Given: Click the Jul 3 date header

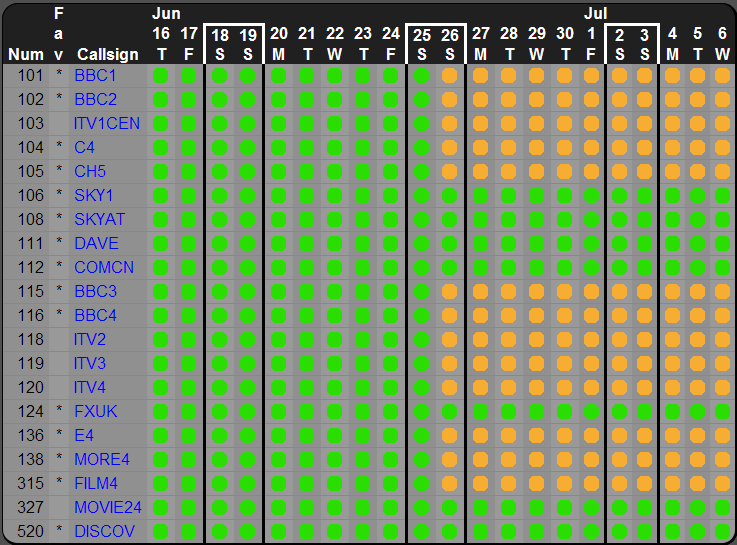Looking at the screenshot, I should (644, 45).
